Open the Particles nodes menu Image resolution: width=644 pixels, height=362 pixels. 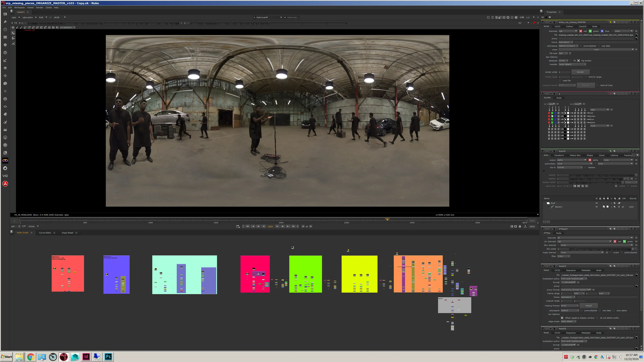tap(5, 91)
